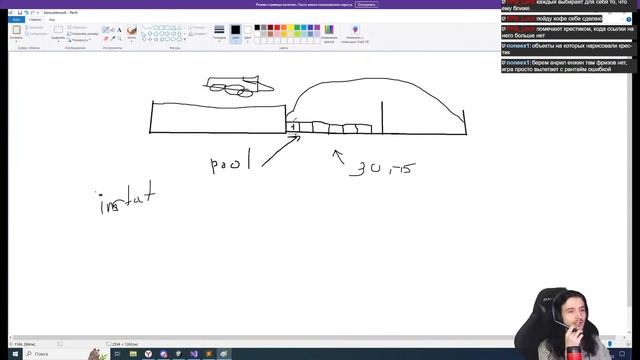
Task: Expand the Brushes dropdown arrow
Action: pyautogui.click(x=131, y=41)
